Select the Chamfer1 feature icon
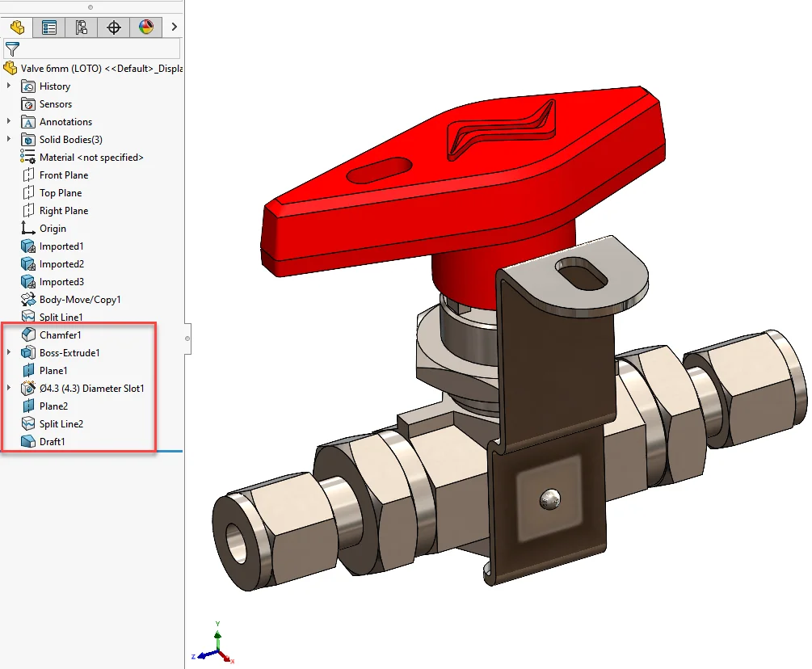The image size is (812, 669). (x=29, y=334)
